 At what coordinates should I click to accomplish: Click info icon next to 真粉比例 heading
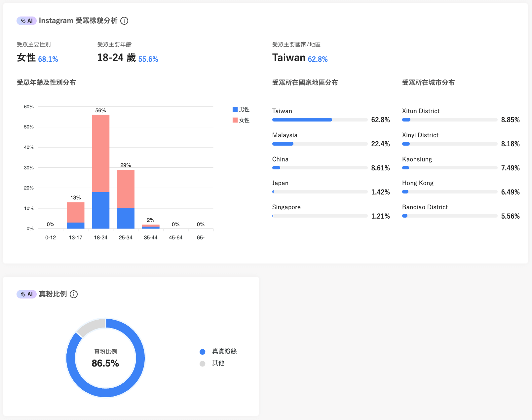pos(74,294)
